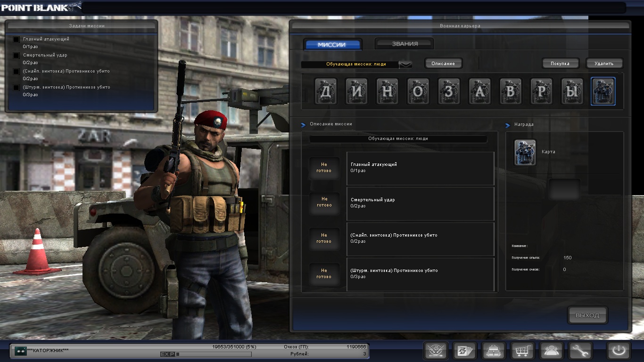This screenshot has height=362, width=644.
Task: Click the Карта reward label
Action: click(x=548, y=152)
